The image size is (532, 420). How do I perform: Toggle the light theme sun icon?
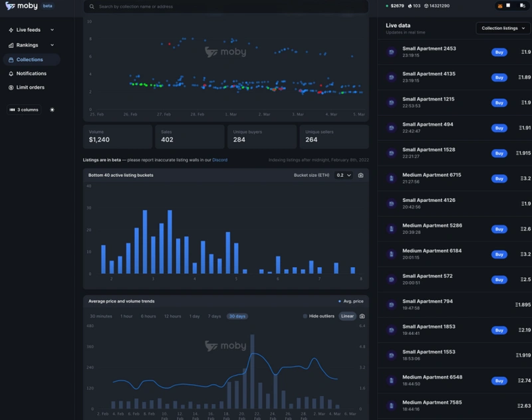(52, 110)
